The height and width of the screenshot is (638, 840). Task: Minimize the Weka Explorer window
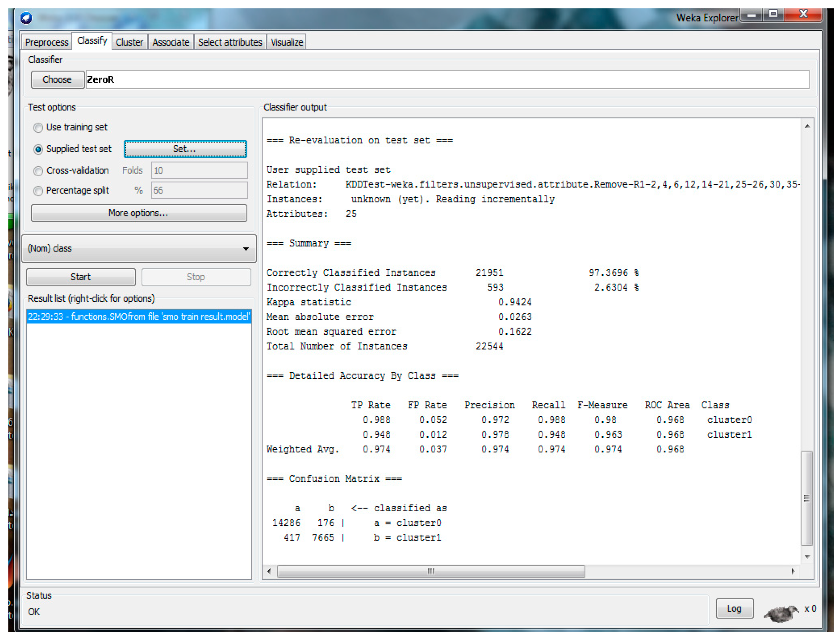(751, 15)
